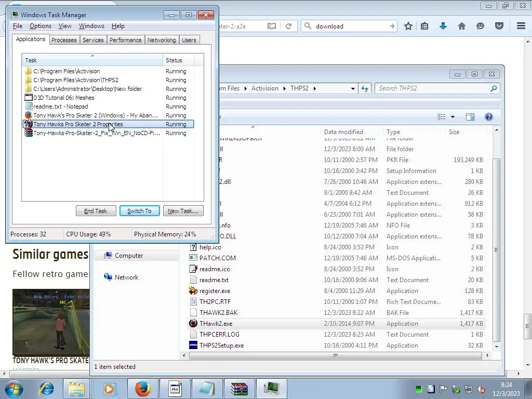
Task: Click Explorer vertical scrollbar thumb
Action: 496,250
